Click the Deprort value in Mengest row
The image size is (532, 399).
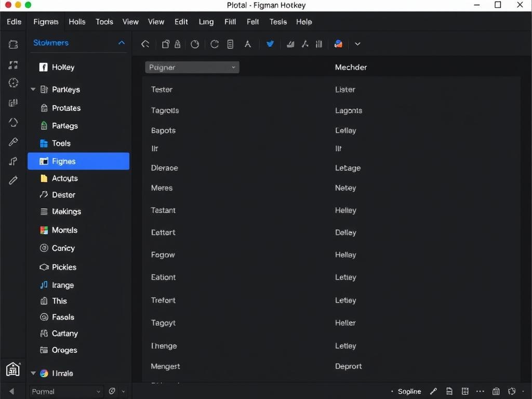349,366
